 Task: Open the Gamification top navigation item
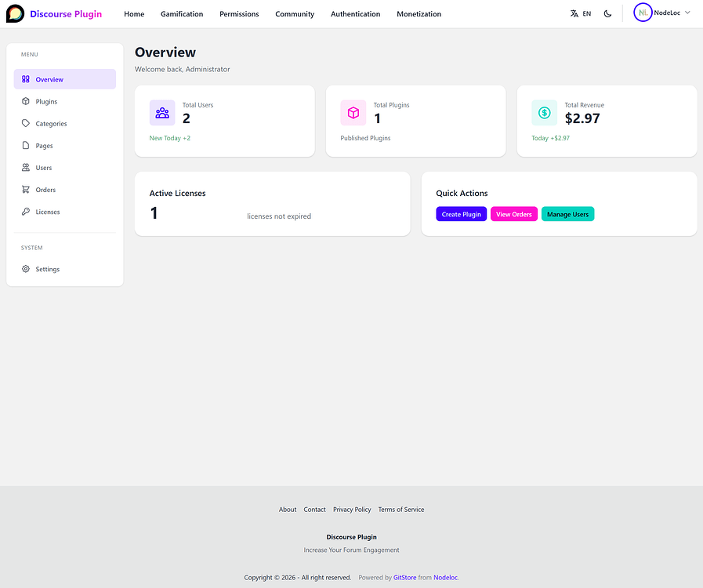click(182, 14)
